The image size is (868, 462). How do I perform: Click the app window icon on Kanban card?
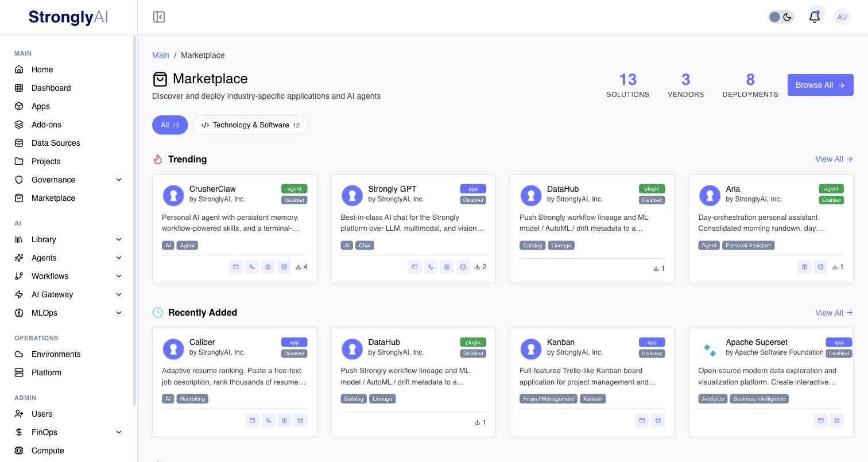pyautogui.click(x=642, y=421)
